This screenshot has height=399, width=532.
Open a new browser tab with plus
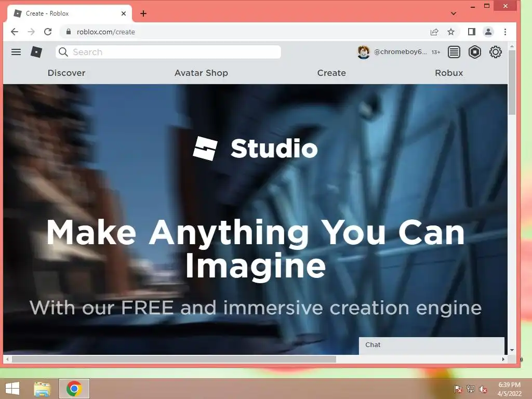pos(143,14)
